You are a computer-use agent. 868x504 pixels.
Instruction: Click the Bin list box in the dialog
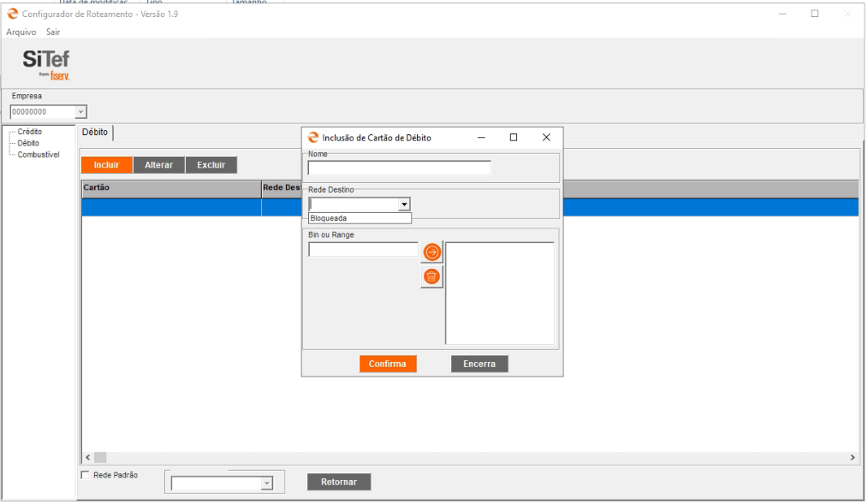[500, 294]
